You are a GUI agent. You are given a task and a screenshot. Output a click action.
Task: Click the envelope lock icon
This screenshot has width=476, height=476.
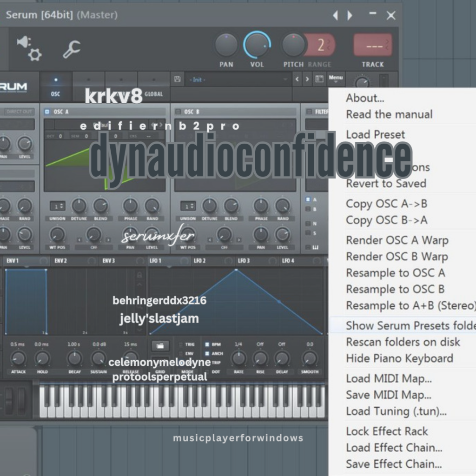tap(139, 275)
